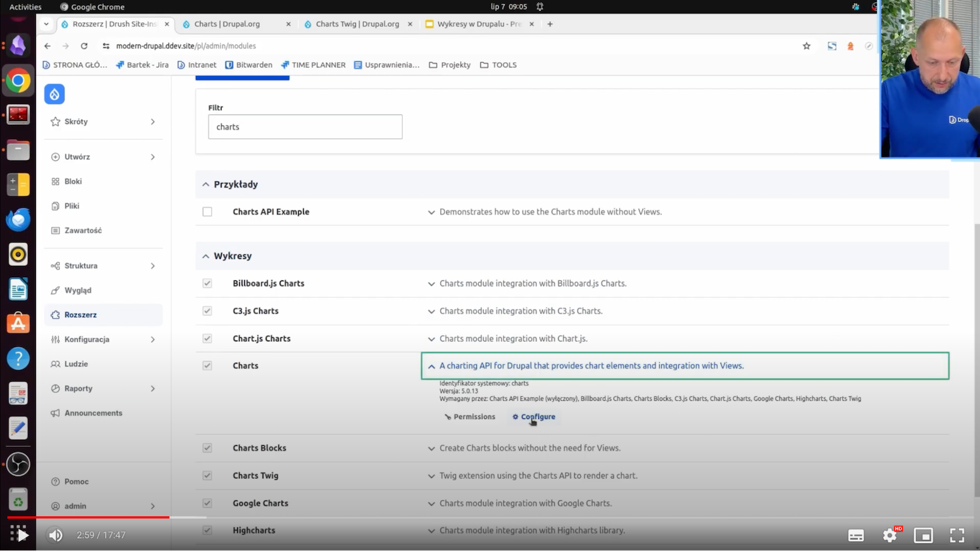Open OBS Studio from the dock
The width and height of the screenshot is (980, 551).
click(18, 464)
